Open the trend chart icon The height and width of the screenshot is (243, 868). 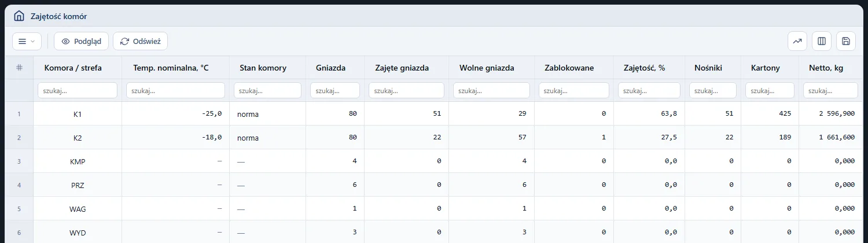click(x=797, y=41)
